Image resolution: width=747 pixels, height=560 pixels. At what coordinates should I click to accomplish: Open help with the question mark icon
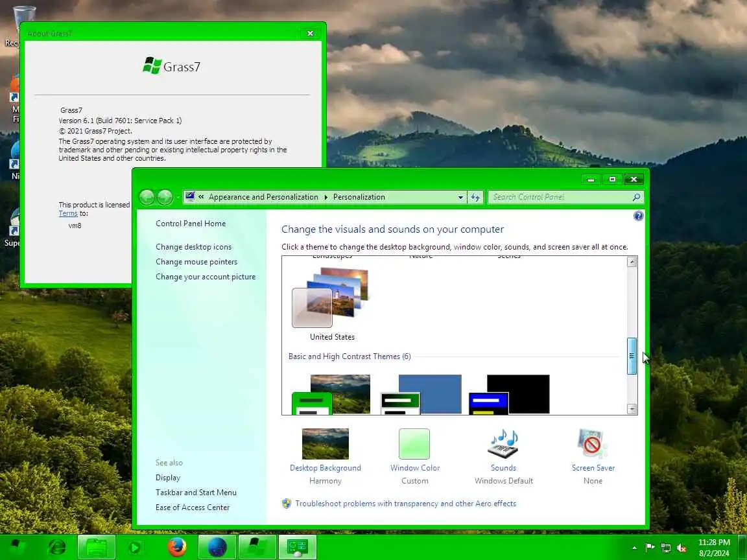coord(638,216)
